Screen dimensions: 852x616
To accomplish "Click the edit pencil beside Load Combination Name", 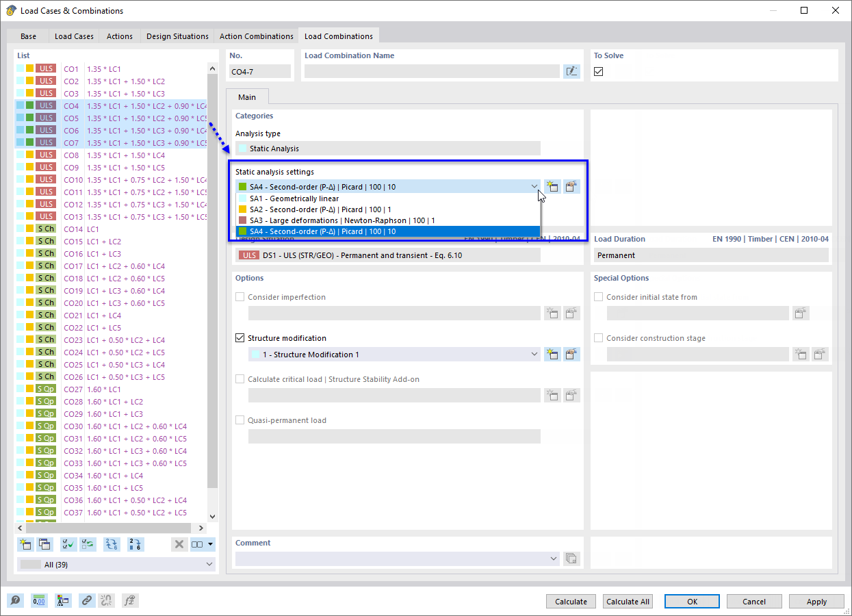I will (x=571, y=71).
